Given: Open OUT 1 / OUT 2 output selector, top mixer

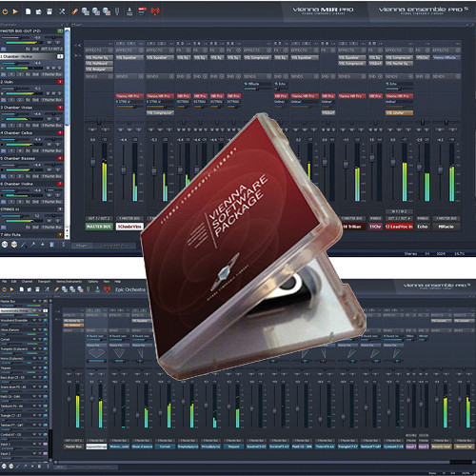Looking at the screenshot, I should pos(99,218).
